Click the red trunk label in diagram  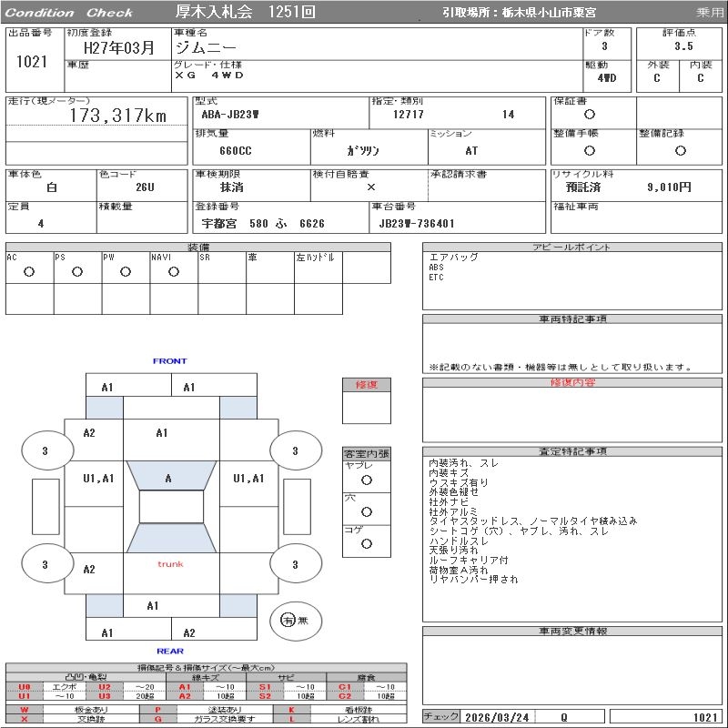coord(170,564)
